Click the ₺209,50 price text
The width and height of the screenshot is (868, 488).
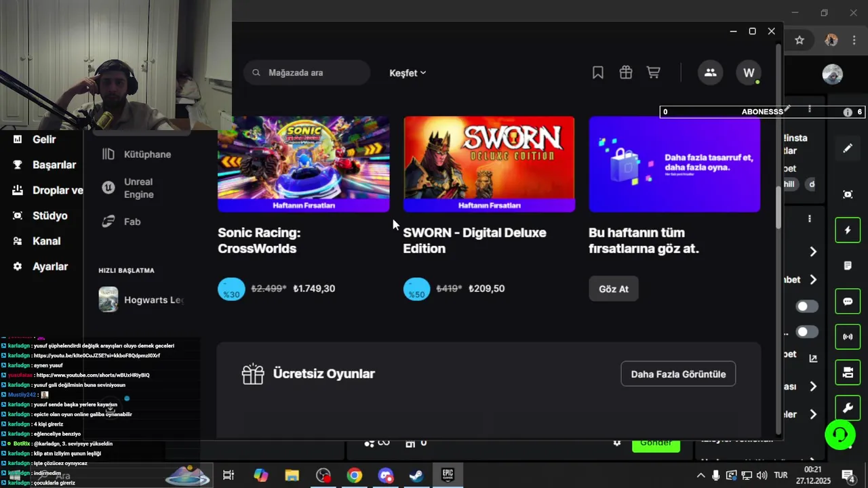486,289
